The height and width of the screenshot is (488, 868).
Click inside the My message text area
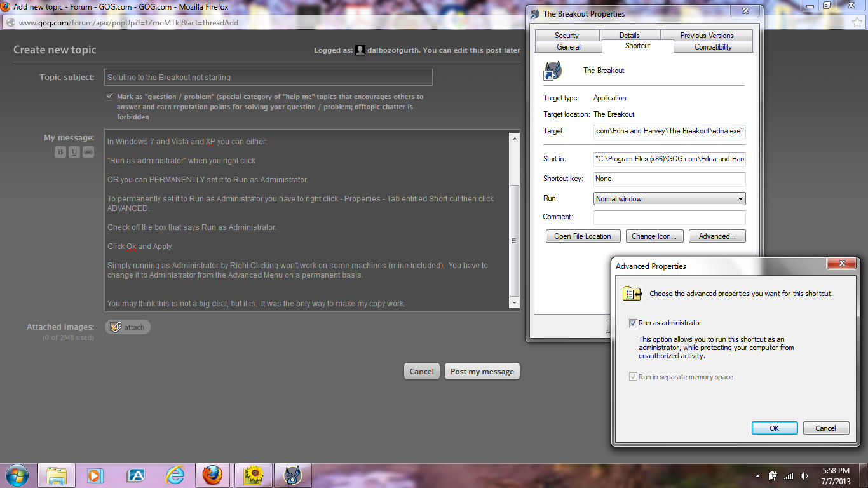[307, 220]
